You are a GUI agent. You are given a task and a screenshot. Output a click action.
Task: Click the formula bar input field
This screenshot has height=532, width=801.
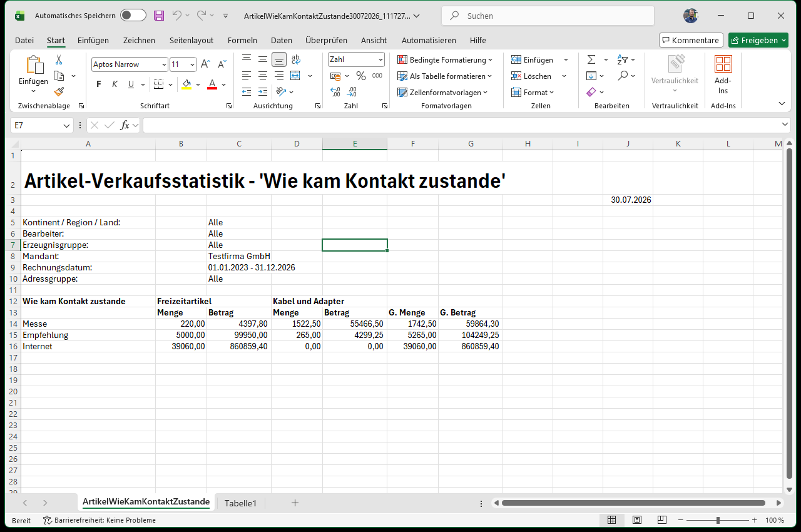[462, 125]
